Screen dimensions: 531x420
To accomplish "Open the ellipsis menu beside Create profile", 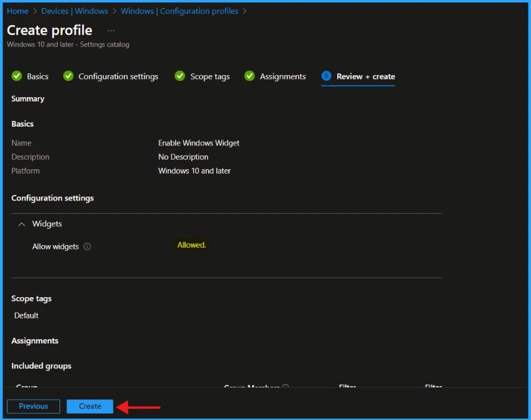I will [111, 31].
